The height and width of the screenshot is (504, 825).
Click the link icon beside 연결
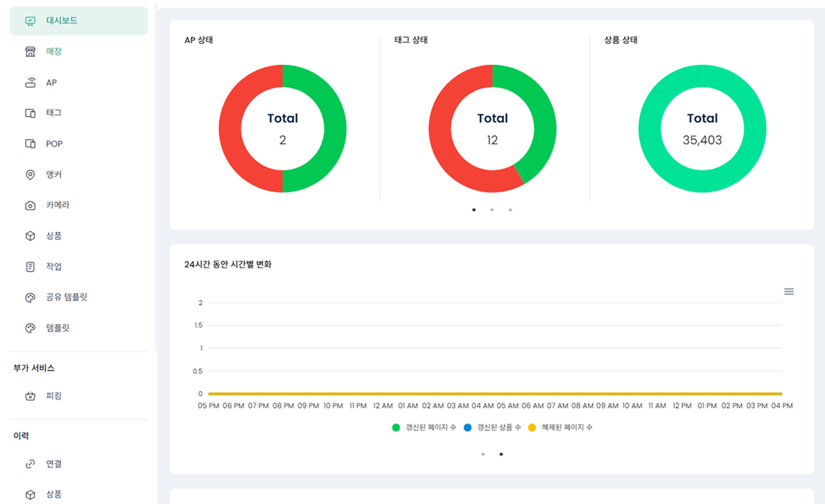tap(30, 464)
